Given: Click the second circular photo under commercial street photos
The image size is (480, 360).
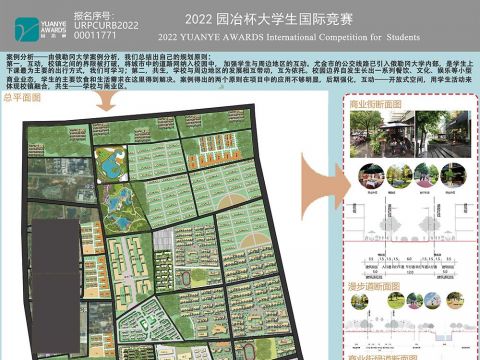Looking at the screenshot, I should click(x=399, y=176).
